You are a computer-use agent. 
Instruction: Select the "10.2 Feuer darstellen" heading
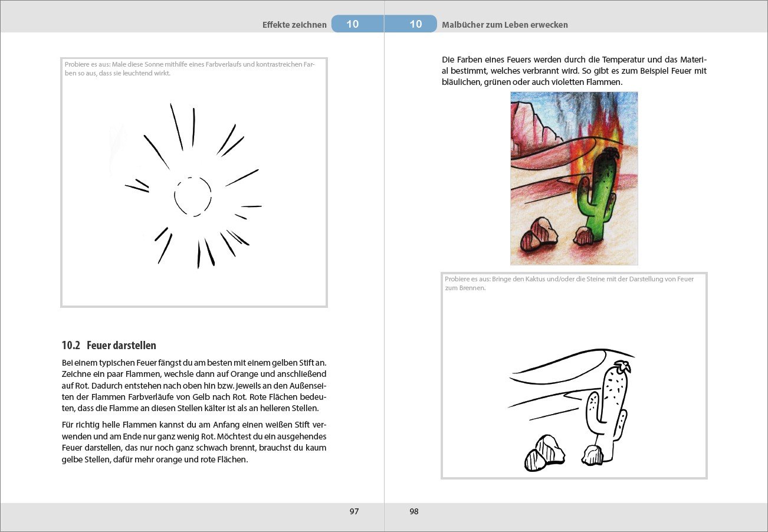[109, 345]
